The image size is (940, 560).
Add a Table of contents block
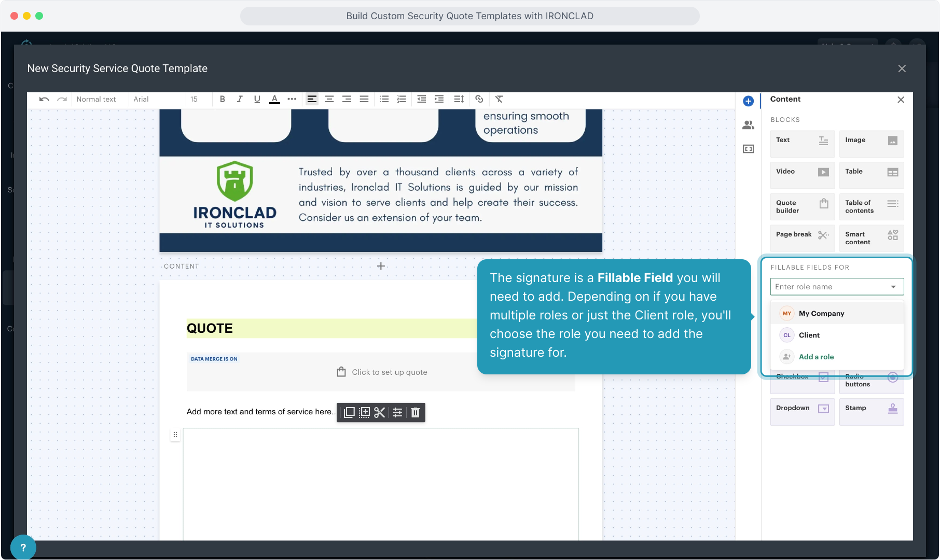(872, 207)
